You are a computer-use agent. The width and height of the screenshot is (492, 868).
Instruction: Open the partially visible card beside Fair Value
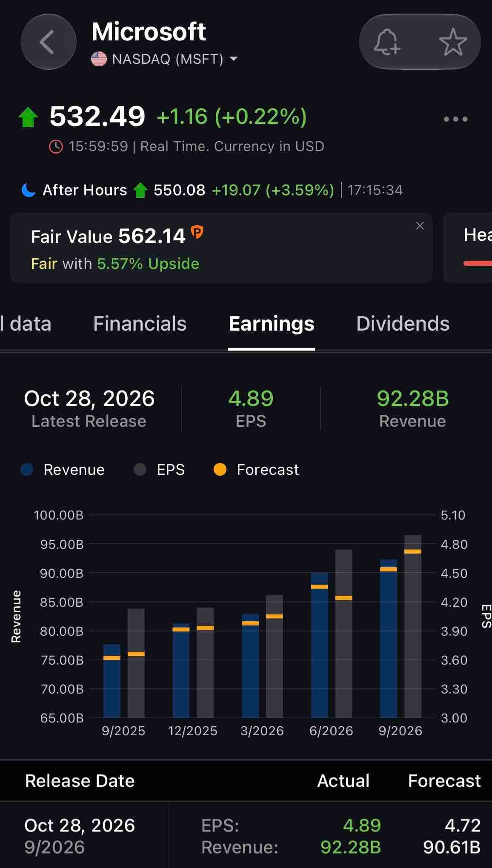[x=468, y=248]
